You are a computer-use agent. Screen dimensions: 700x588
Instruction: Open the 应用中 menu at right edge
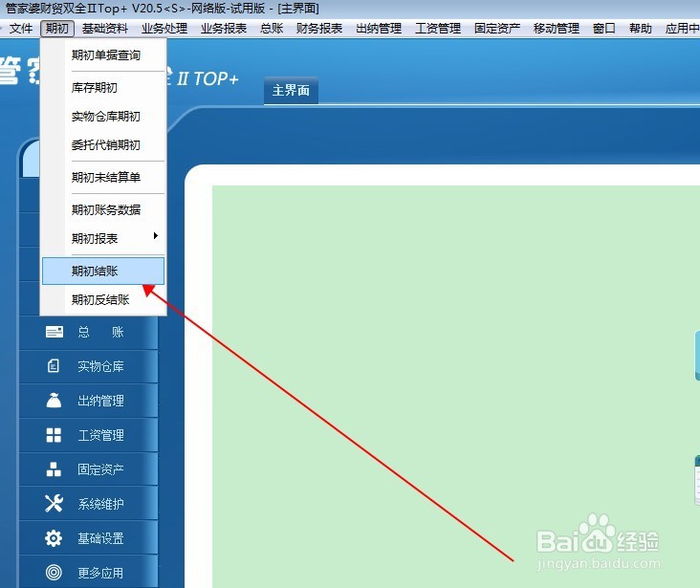click(682, 29)
